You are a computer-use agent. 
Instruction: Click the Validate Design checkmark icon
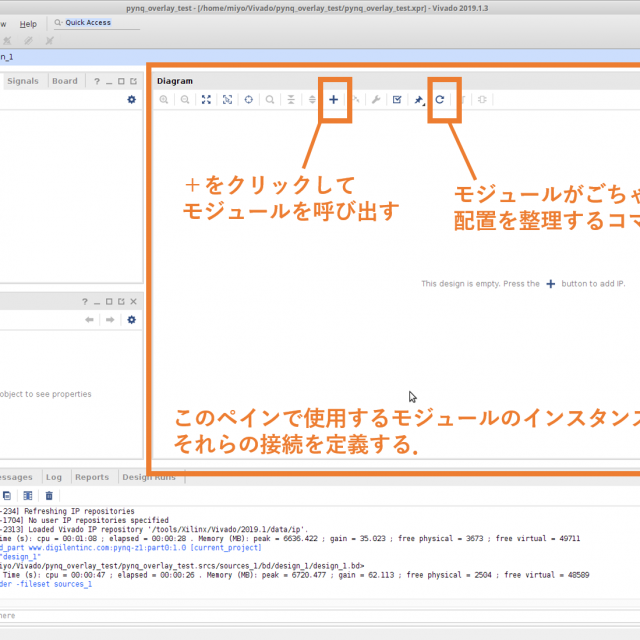[397, 100]
